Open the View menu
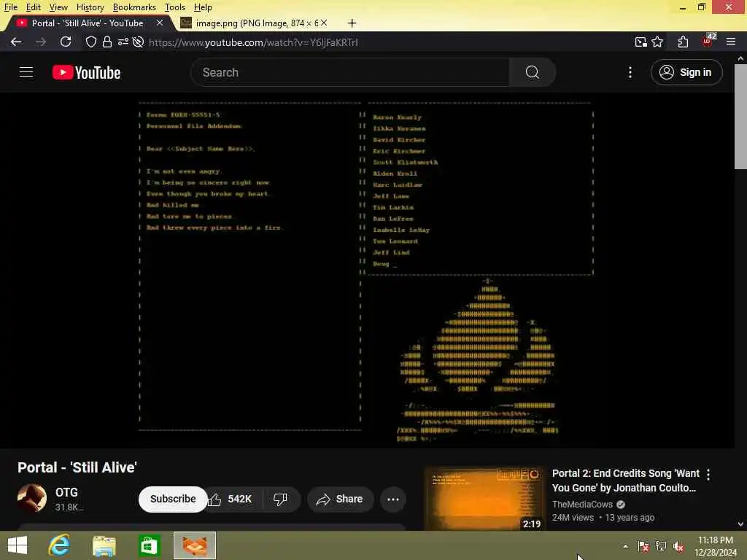 coord(58,7)
